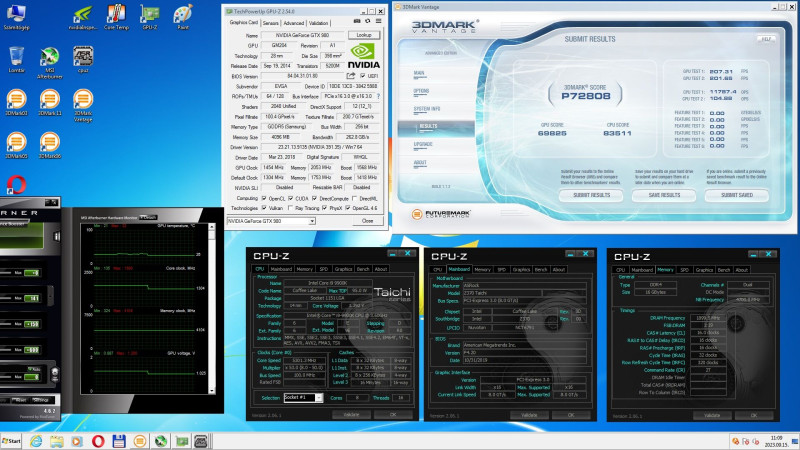Switch to the Advanced tab in GPU-Z

pyautogui.click(x=293, y=23)
